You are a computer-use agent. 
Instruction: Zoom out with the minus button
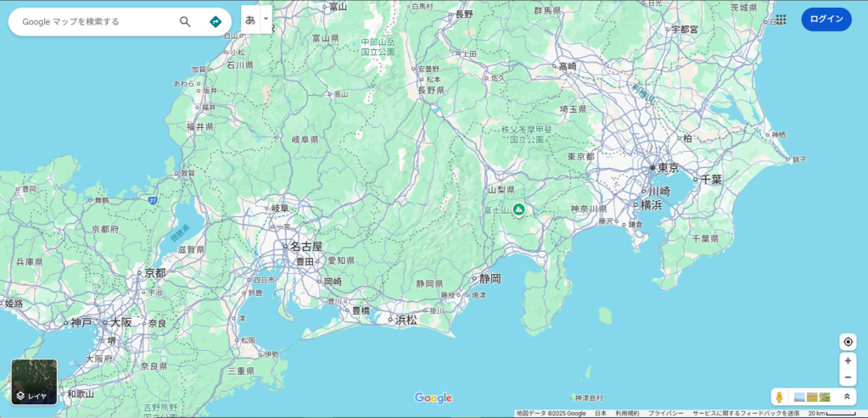click(848, 378)
